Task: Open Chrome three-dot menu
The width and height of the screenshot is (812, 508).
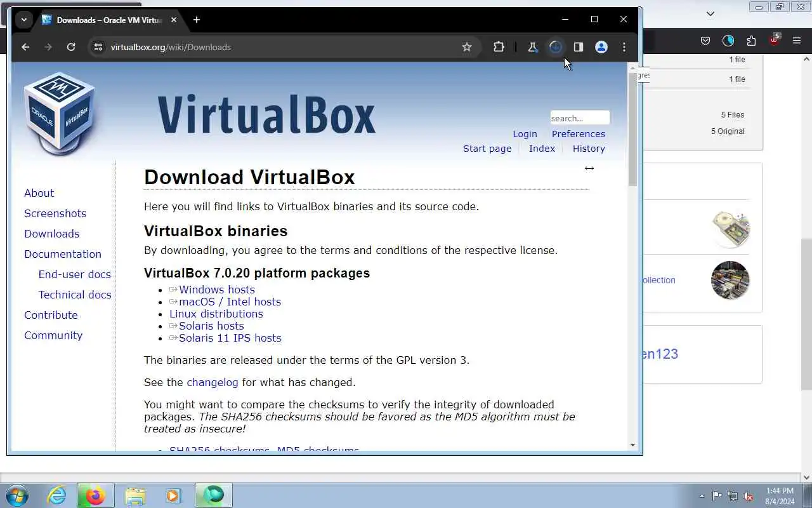Action: [x=624, y=47]
